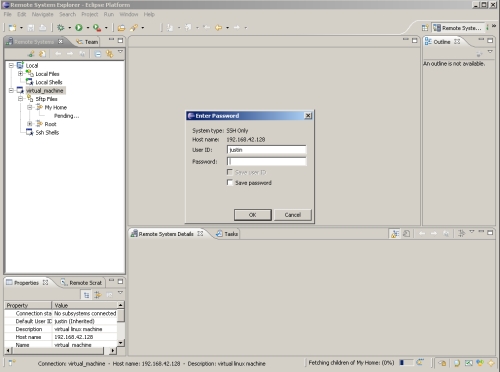Collapse the virtual_machine tree node
This screenshot has height=372, width=500.
click(11, 90)
